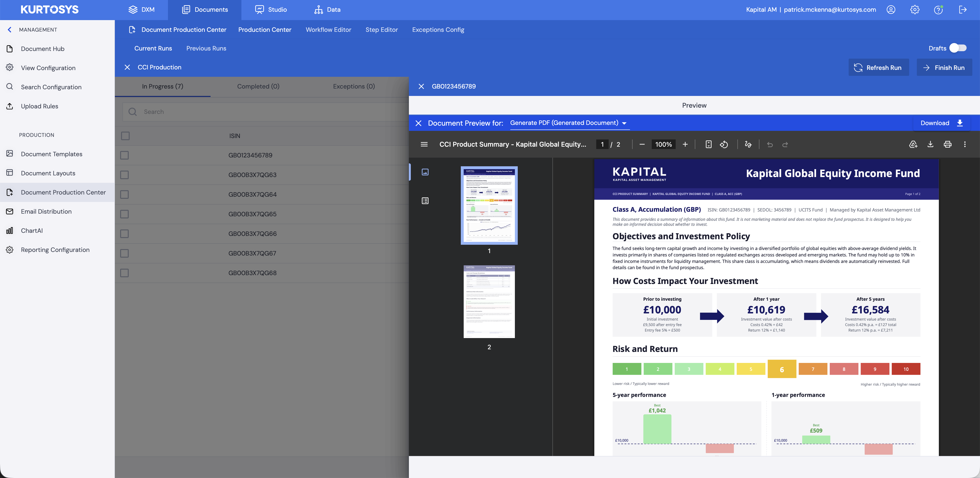The image size is (980, 478).
Task: Toggle the PDF viewer sidebar menu icon
Action: (424, 145)
